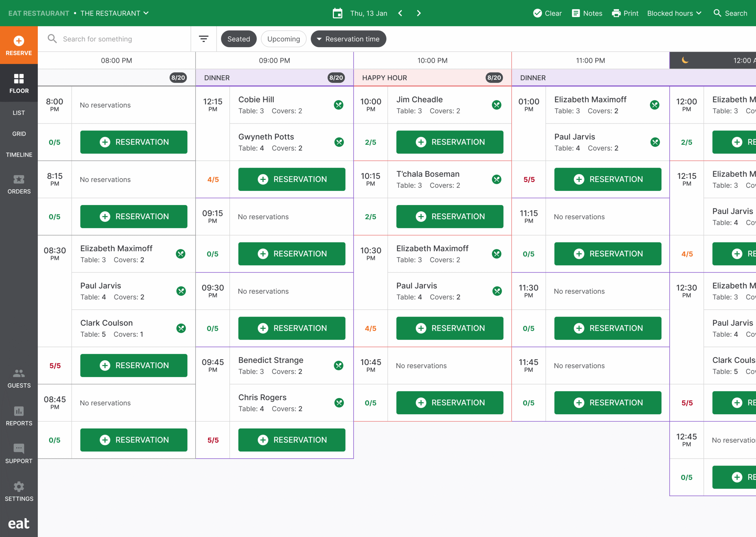Select the Orders sidebar icon
The height and width of the screenshot is (537, 756).
pyautogui.click(x=19, y=184)
